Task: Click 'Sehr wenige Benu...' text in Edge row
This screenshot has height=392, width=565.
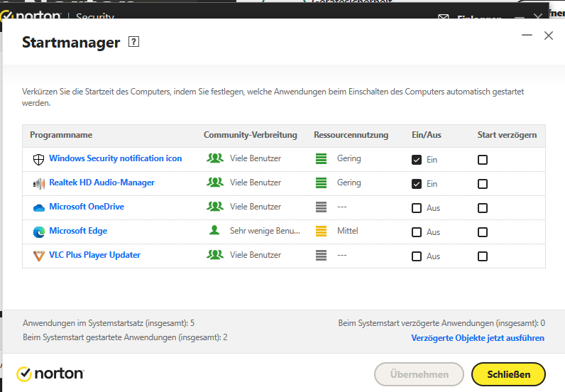Action: (x=265, y=231)
